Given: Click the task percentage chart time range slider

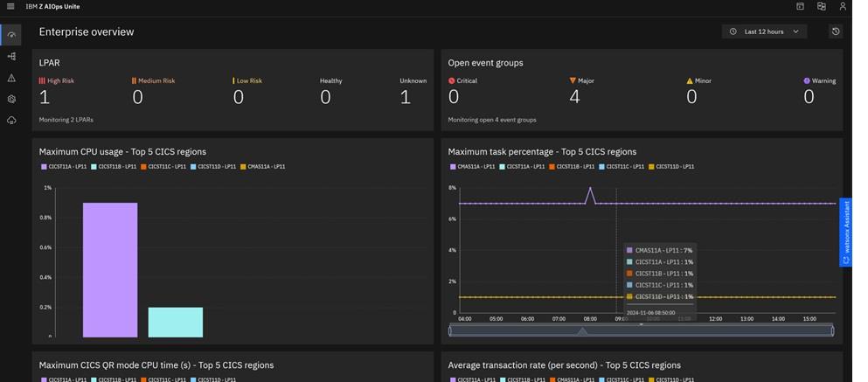Looking at the screenshot, I should pyautogui.click(x=641, y=330).
